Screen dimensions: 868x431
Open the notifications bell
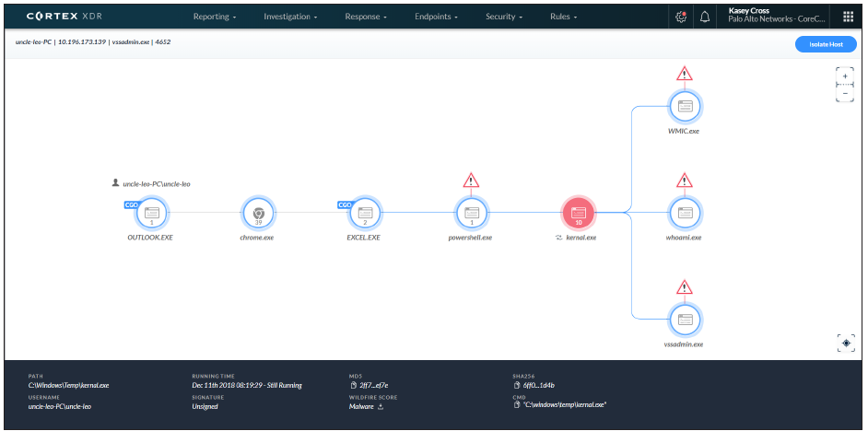pos(705,17)
